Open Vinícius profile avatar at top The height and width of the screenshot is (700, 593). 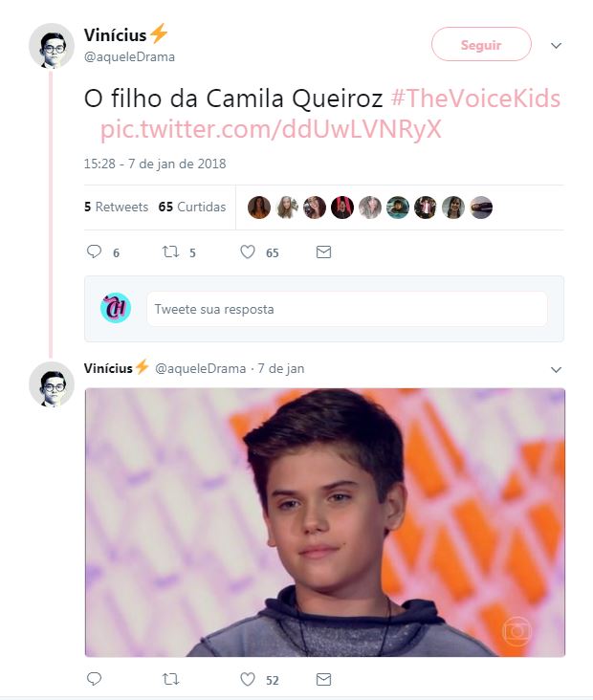pyautogui.click(x=52, y=46)
